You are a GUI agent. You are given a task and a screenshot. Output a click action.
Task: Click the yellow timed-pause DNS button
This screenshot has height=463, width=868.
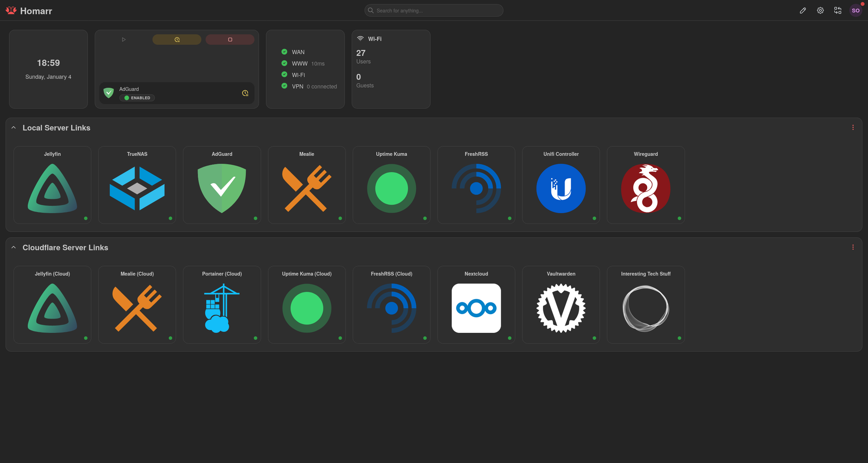177,39
